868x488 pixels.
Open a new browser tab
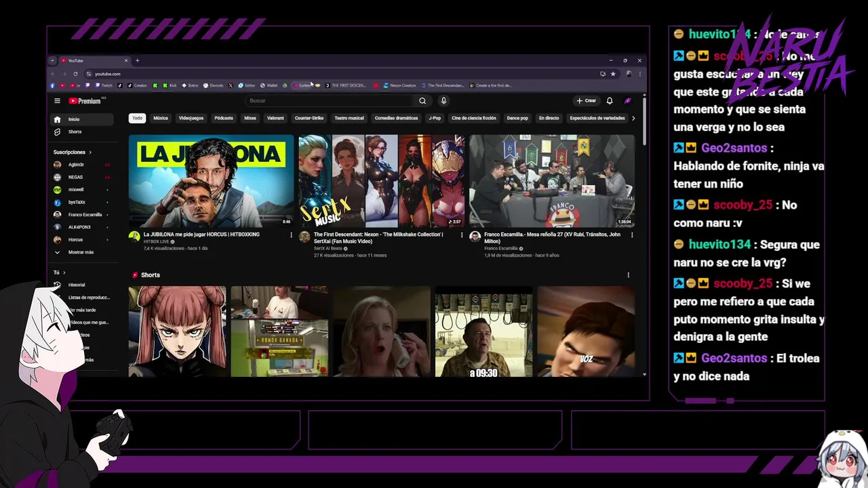coord(137,60)
